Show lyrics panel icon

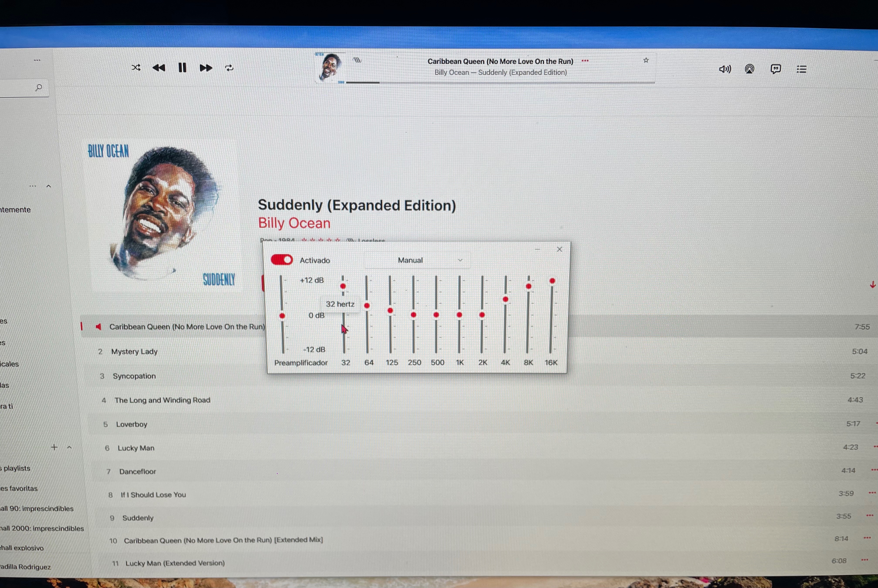776,69
